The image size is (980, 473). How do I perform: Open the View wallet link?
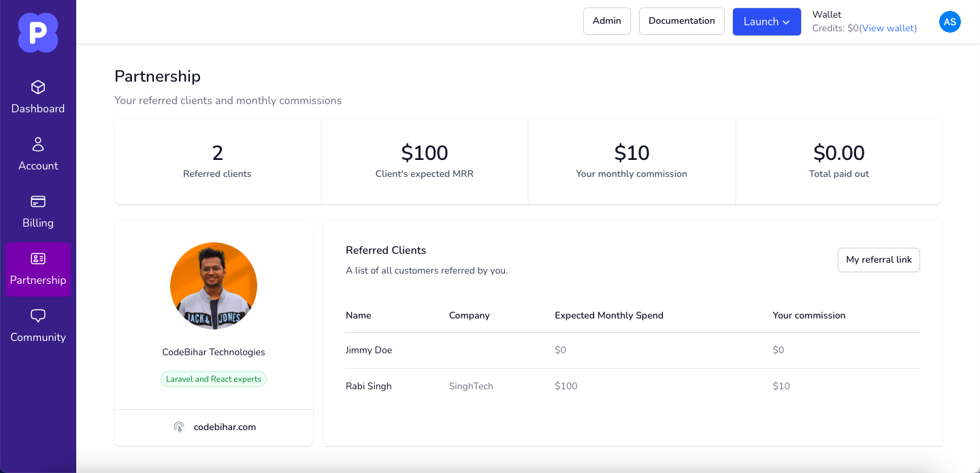[887, 28]
